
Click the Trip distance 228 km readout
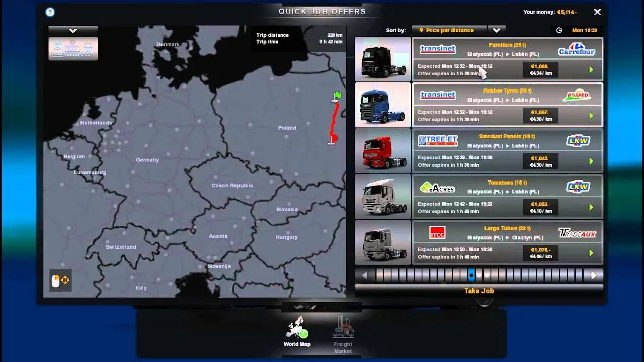pos(299,35)
